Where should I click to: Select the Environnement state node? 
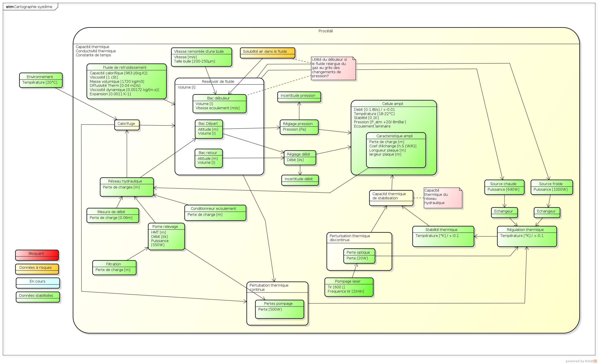[41, 80]
